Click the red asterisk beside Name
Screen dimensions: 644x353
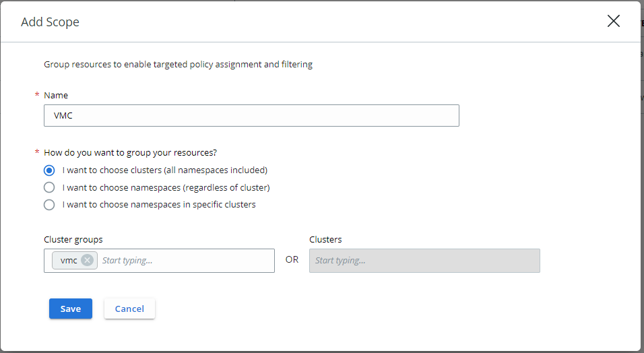pos(37,96)
